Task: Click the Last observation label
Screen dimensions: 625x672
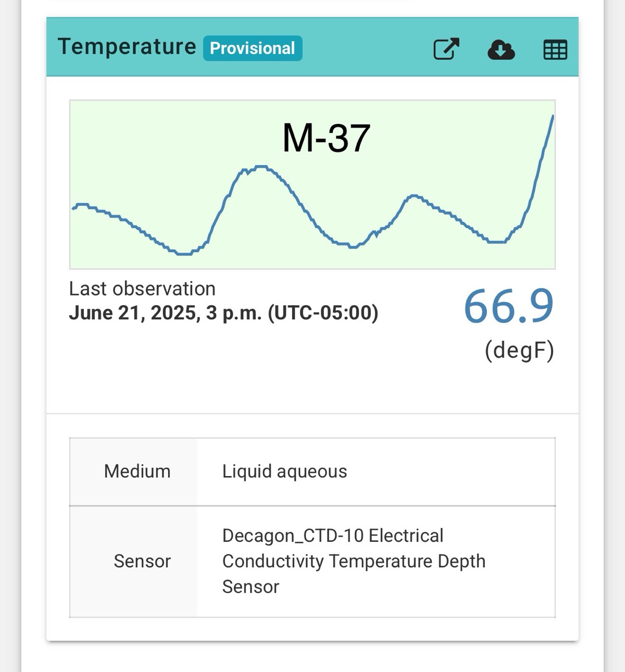Action: coord(142,289)
